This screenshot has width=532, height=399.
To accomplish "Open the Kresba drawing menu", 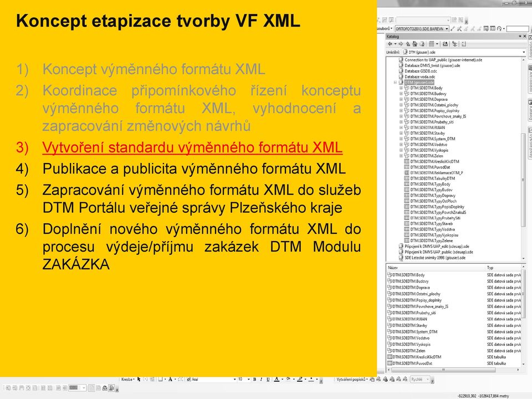I will pos(127,379).
